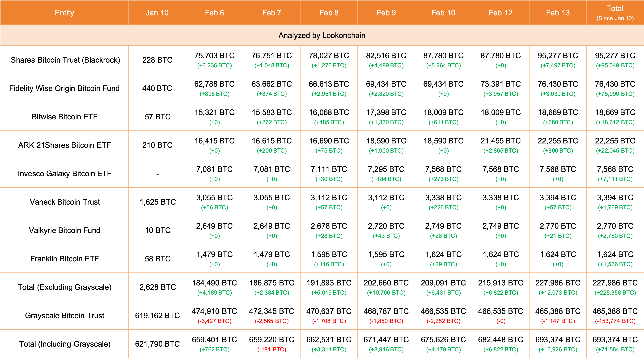Viewport: 644px width, 358px height.
Task: Click the Fidelity Wise Origin Bitcoin Fund label
Action: [x=64, y=88]
